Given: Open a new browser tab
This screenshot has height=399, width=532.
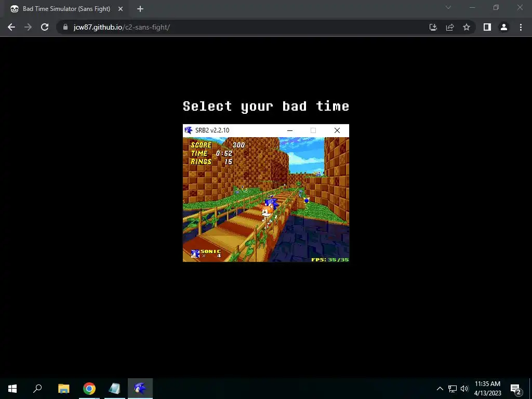Looking at the screenshot, I should pos(140,9).
